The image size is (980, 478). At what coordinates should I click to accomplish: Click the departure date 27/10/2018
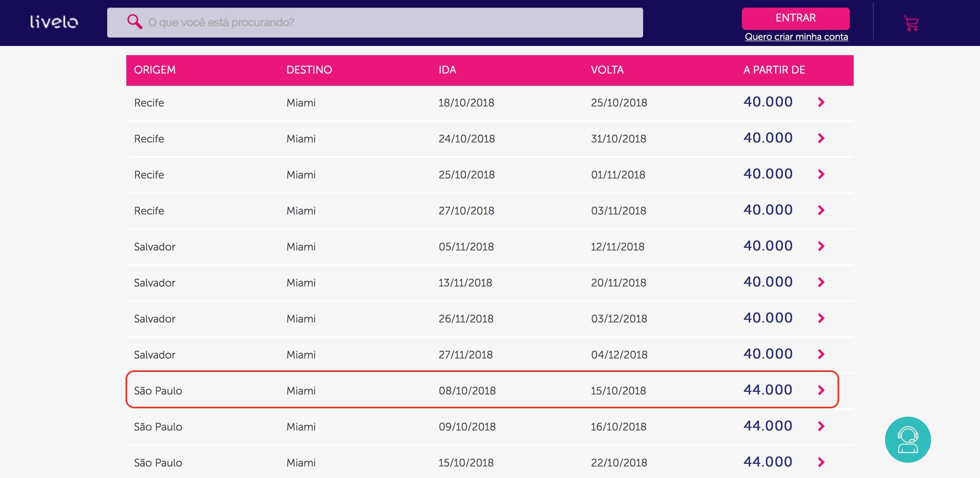tap(466, 211)
